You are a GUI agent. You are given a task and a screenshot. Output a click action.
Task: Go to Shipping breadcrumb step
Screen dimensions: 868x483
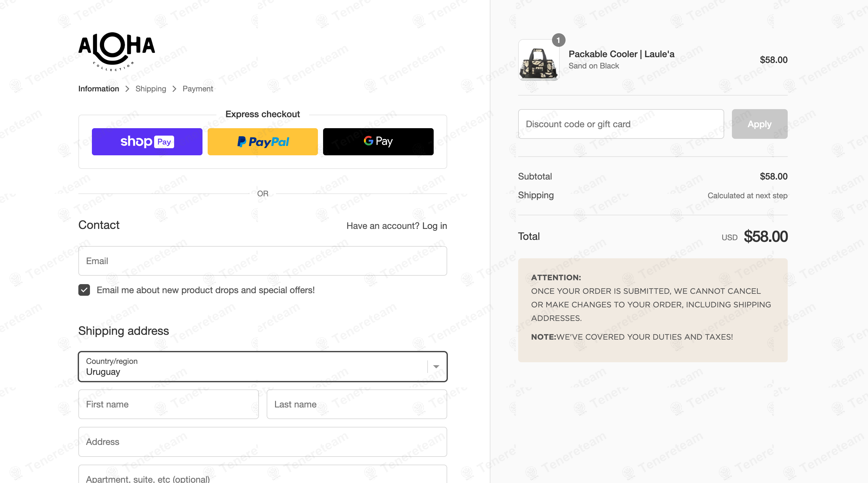151,89
